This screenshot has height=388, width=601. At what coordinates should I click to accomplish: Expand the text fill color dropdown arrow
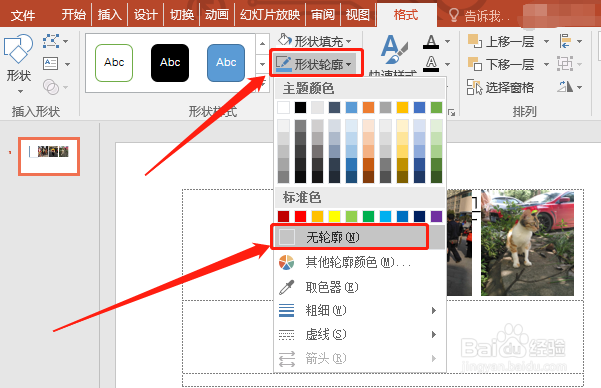[x=447, y=41]
